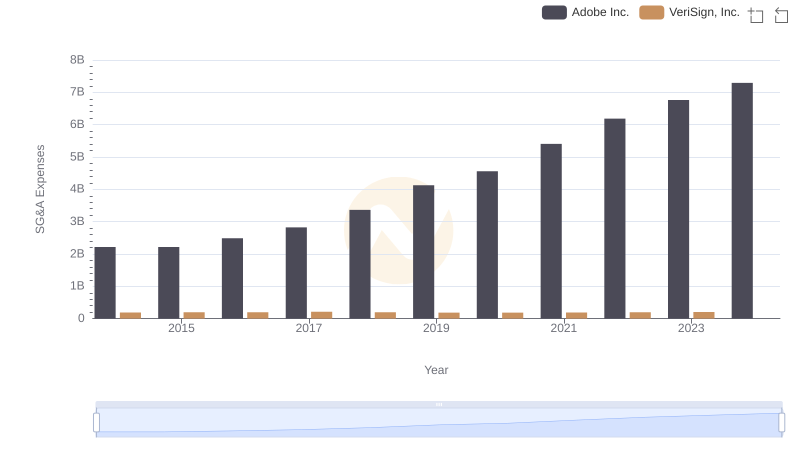Click the 2019 label on the x-axis
Viewport: 800px width, 461px height.
[436, 328]
